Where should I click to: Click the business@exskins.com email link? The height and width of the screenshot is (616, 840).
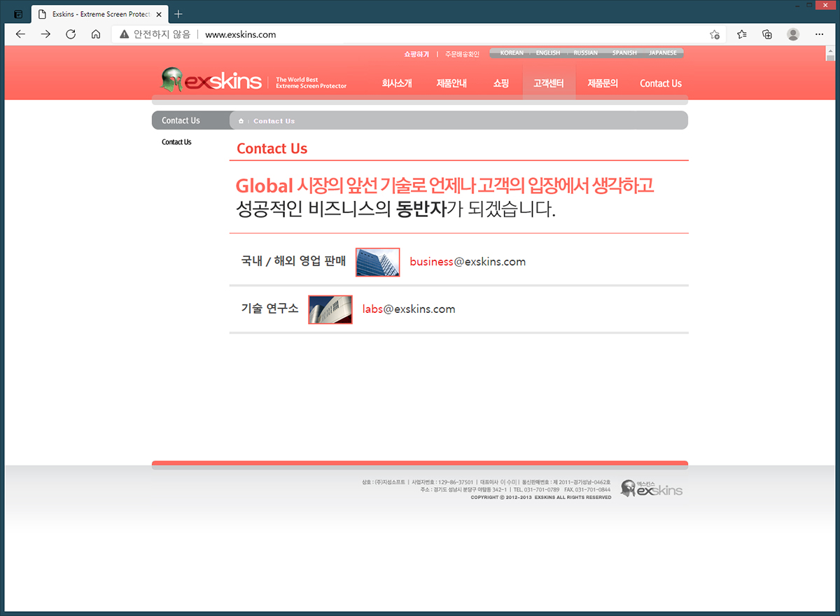coord(467,262)
